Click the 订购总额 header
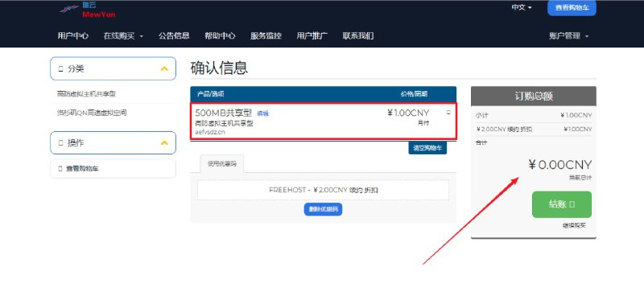Viewport: 644px width, 296px height. click(x=534, y=96)
